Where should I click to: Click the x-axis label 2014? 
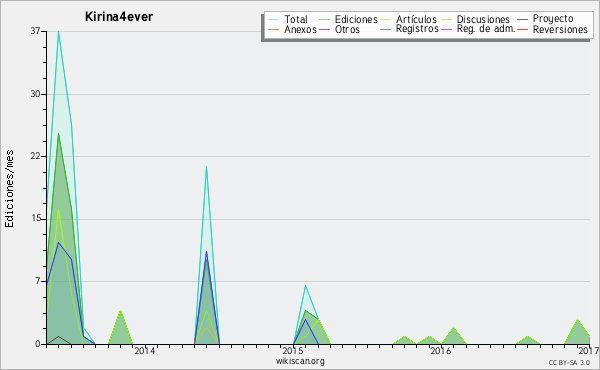[x=144, y=351]
